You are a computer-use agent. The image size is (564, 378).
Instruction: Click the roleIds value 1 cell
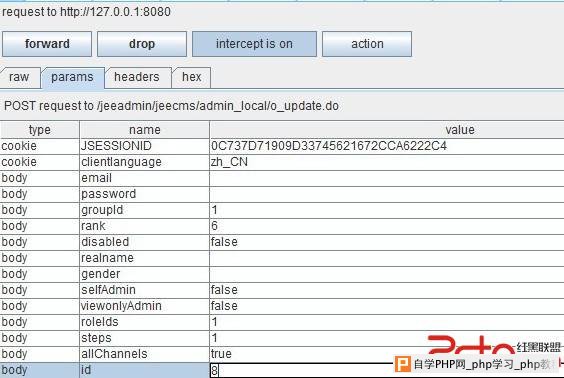tap(387, 322)
